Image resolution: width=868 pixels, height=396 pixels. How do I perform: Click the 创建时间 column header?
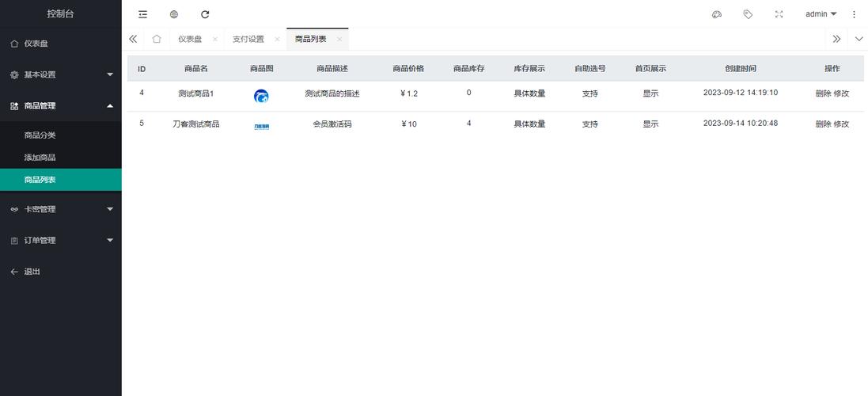click(741, 69)
